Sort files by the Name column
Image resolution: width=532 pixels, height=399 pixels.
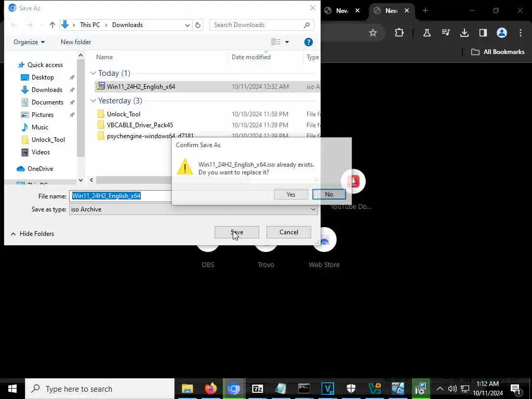pos(104,57)
